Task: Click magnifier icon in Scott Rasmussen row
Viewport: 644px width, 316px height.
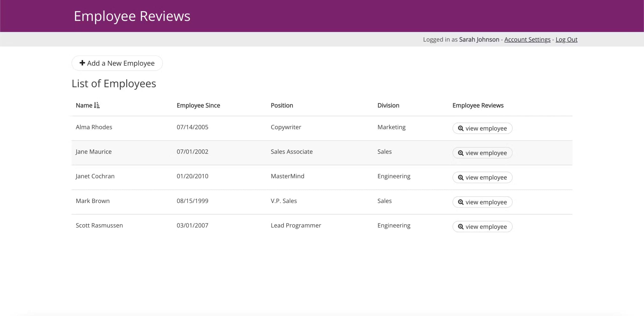Action: click(460, 227)
